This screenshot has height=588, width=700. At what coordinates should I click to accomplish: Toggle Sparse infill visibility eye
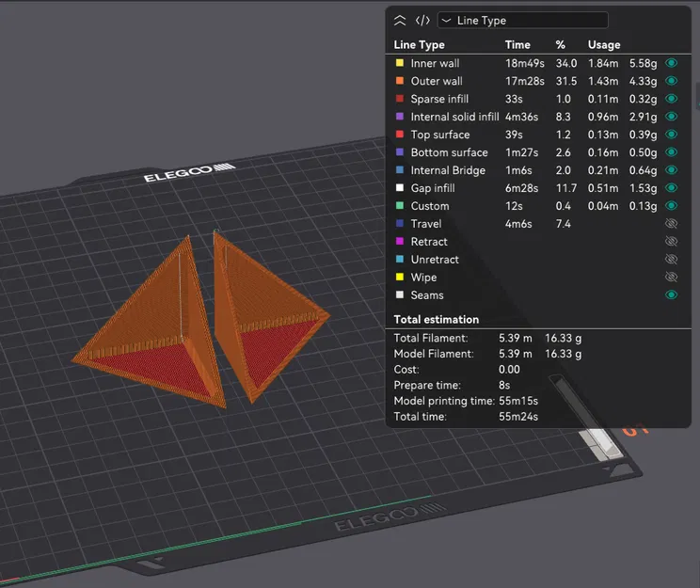pyautogui.click(x=671, y=99)
